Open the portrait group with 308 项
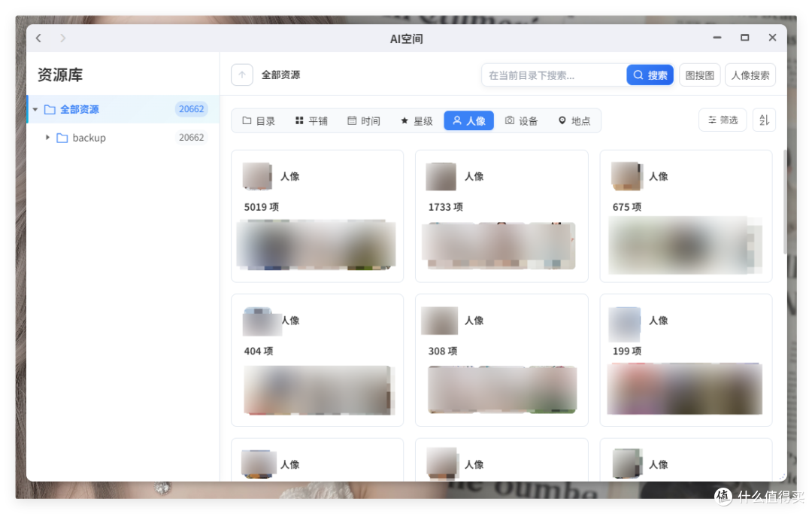The image size is (812, 514). [x=501, y=360]
